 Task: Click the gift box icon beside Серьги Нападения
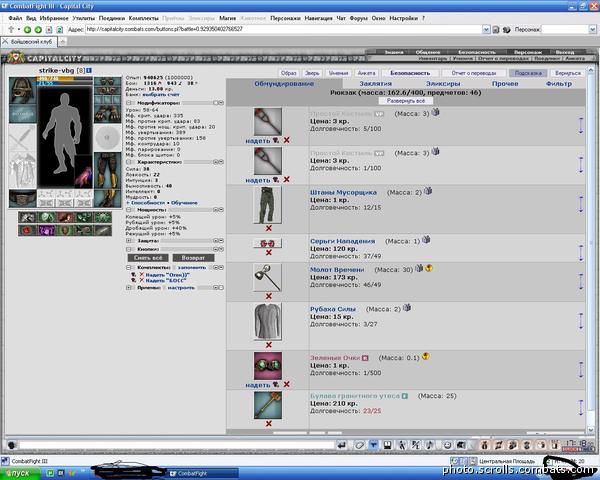click(426, 239)
